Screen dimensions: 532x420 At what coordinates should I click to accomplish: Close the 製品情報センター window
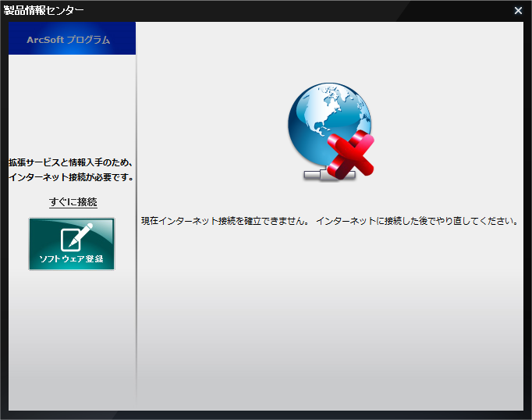[518, 10]
